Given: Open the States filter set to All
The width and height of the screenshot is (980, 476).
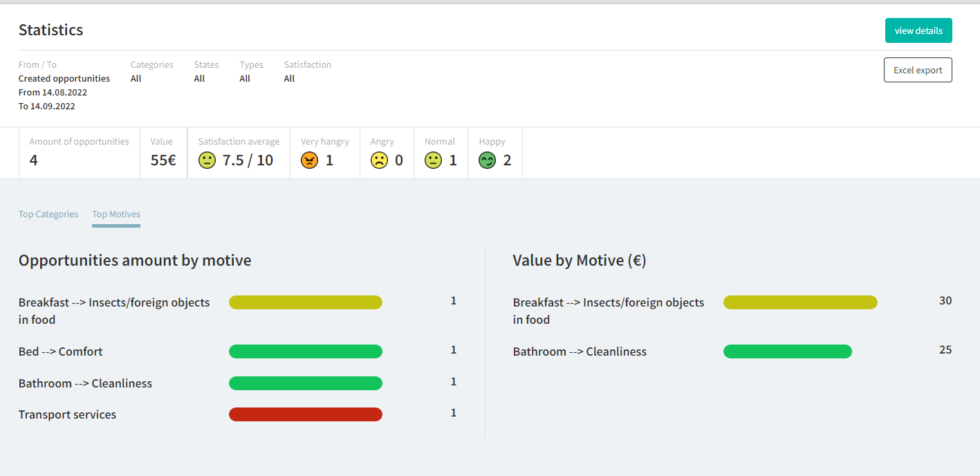Looking at the screenshot, I should pos(199,78).
